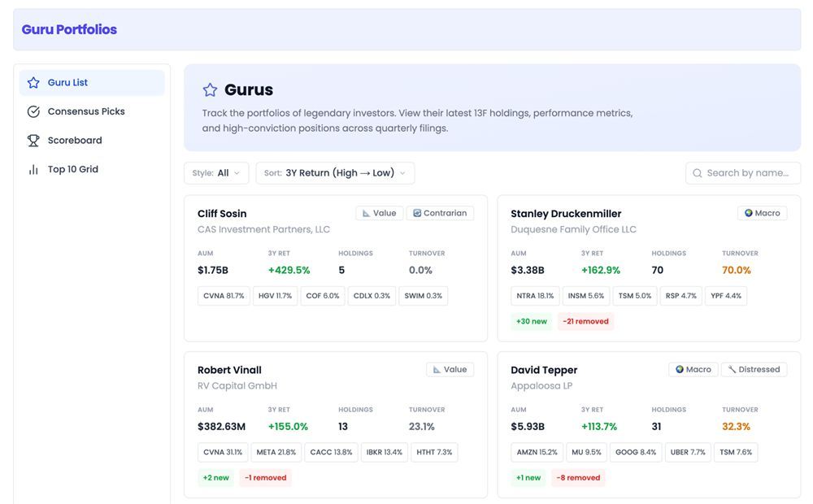The image size is (813, 504).
Task: Click the CDLX 0.3% holding chip
Action: point(372,296)
